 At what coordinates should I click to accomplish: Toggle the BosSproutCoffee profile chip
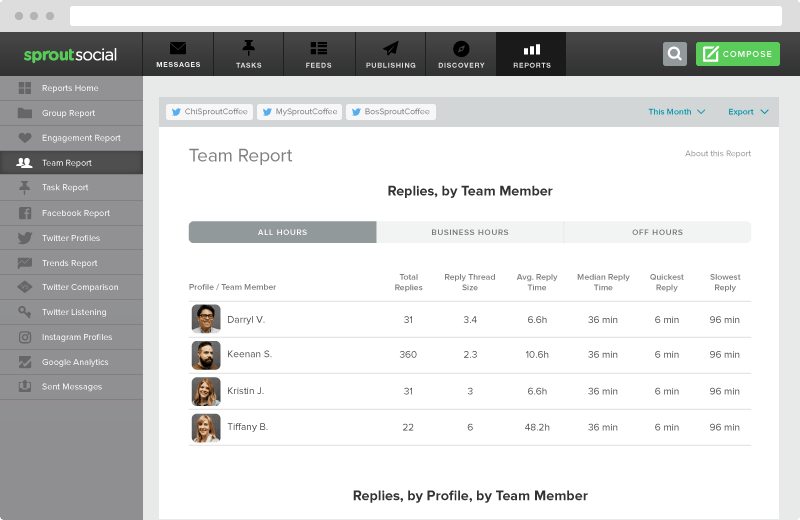point(391,112)
